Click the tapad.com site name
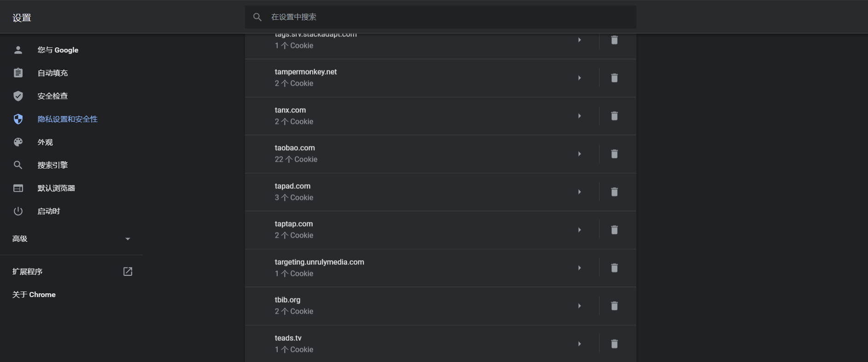Image resolution: width=868 pixels, height=362 pixels. pyautogui.click(x=292, y=186)
